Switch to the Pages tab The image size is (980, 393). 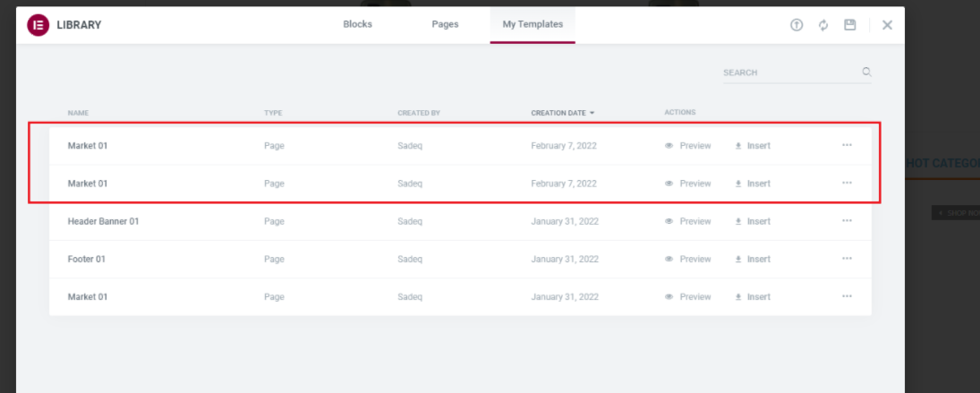[x=445, y=24]
